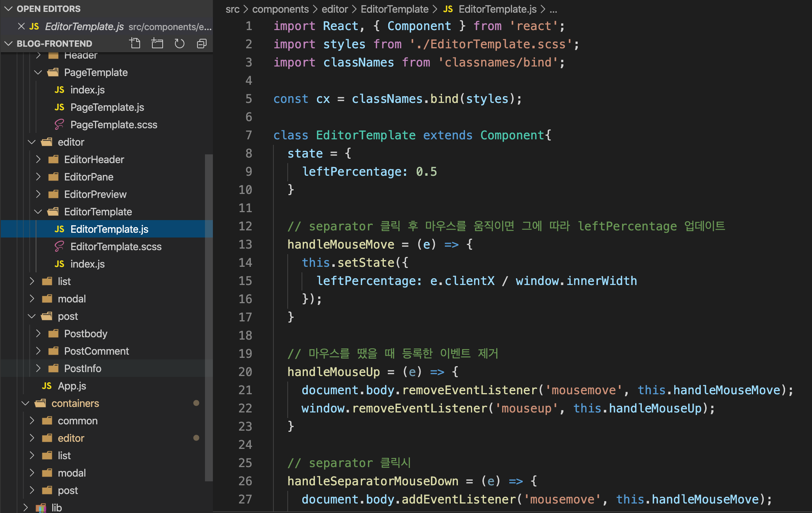Collapse all folders in explorer
The width and height of the screenshot is (812, 513).
coord(202,43)
